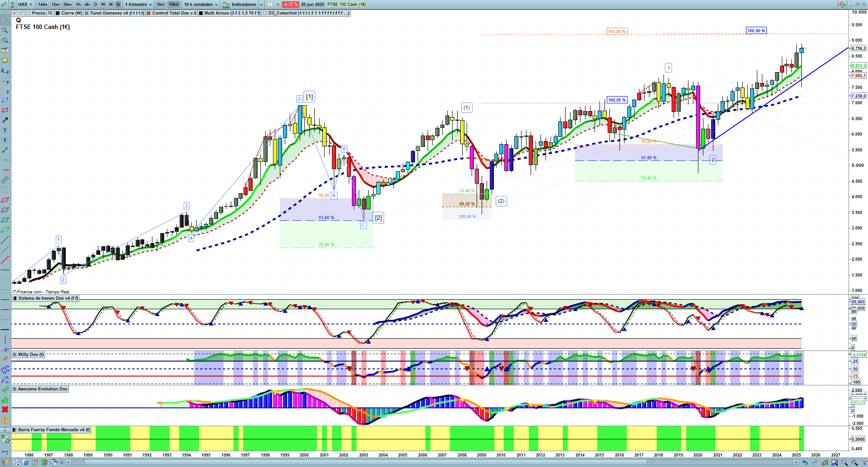Open the Indicadores menu
This screenshot has width=868, height=467.
tap(239, 5)
